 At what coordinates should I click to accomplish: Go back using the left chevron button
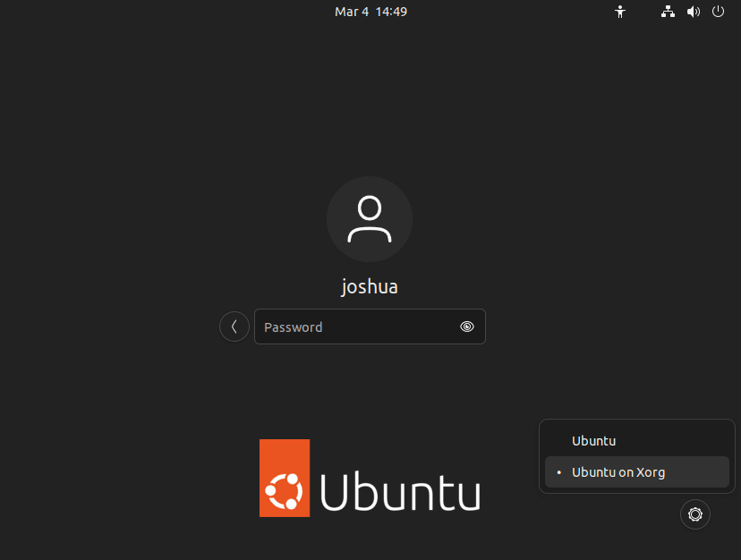234,327
